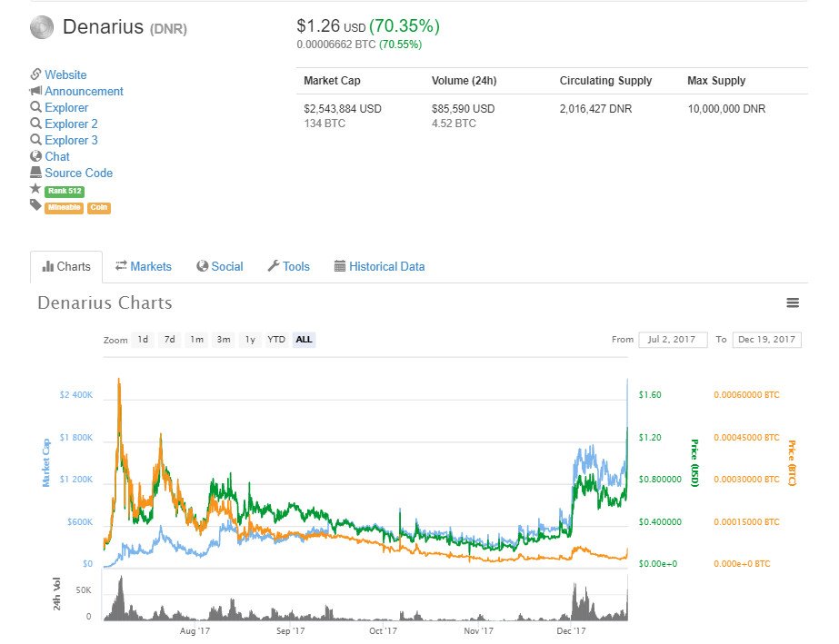Click the Dec '17 axis label
Screen dimensions: 839x644
click(x=571, y=631)
